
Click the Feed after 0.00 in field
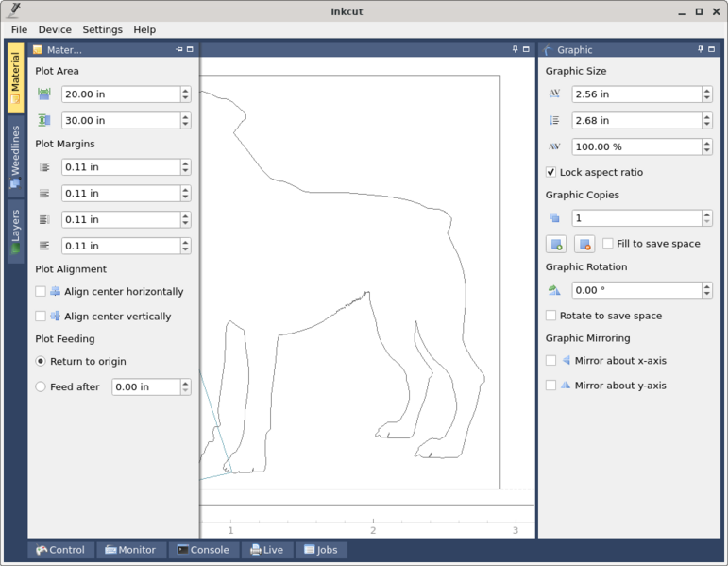(145, 387)
